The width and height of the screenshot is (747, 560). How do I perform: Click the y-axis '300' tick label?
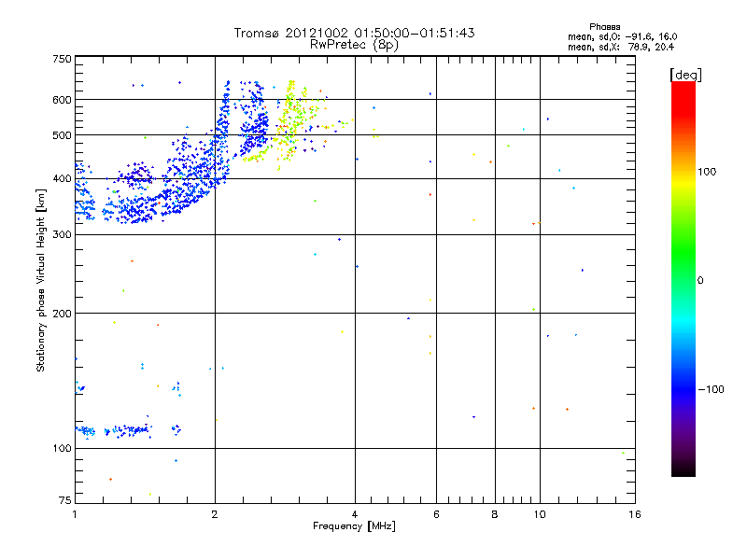[62, 235]
